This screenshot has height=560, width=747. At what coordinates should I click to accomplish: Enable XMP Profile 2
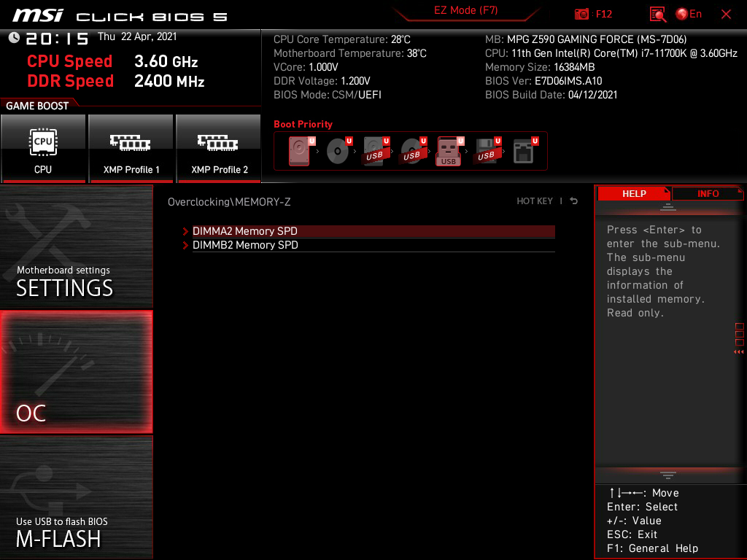(219, 148)
